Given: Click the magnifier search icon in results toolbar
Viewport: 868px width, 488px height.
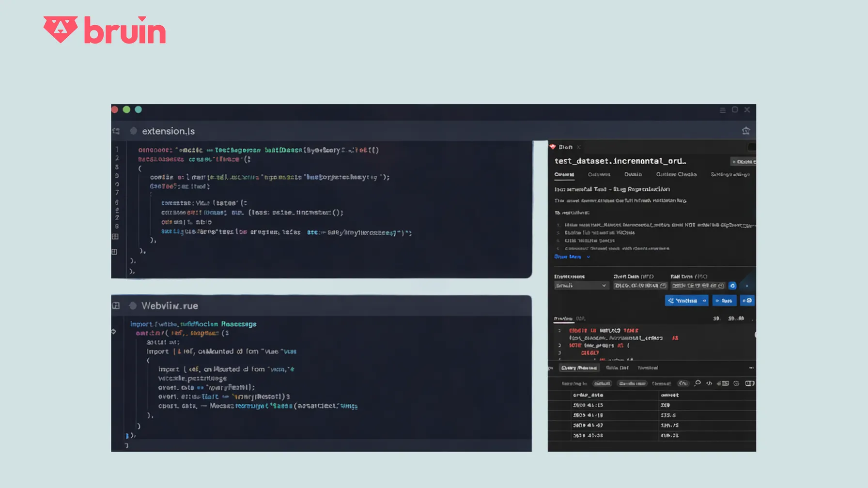Looking at the screenshot, I should coord(697,383).
